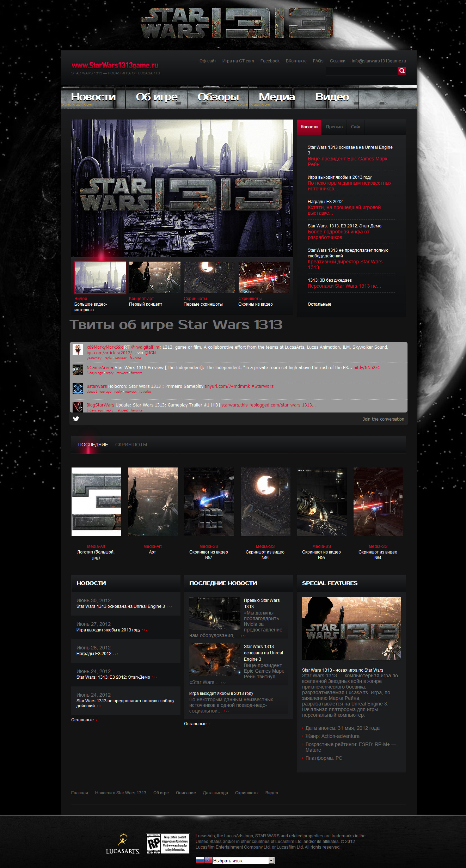The width and height of the screenshot is (466, 868).
Task: Open Превью Star Wars 1313 article thumbnail
Action: [215, 613]
